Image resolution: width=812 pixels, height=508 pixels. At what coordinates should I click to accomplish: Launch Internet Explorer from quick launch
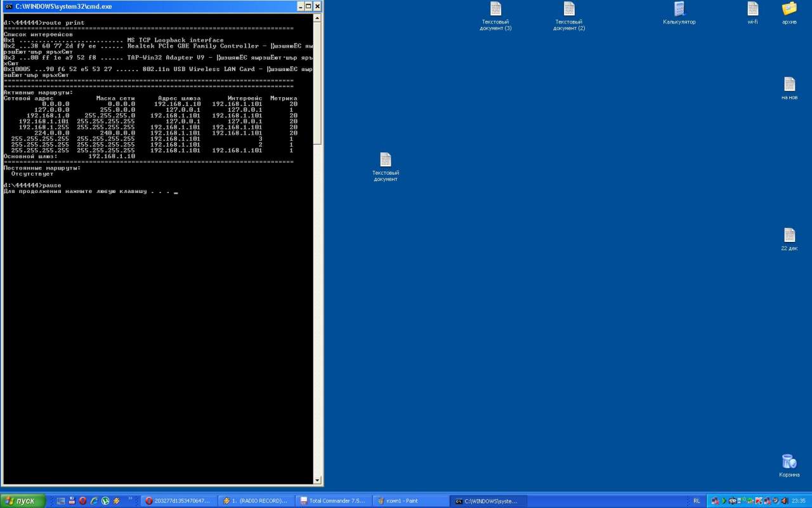click(94, 501)
